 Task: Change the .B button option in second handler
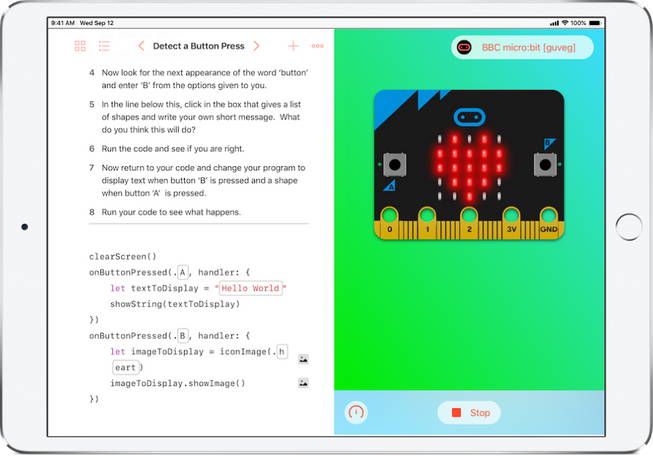coord(182,336)
